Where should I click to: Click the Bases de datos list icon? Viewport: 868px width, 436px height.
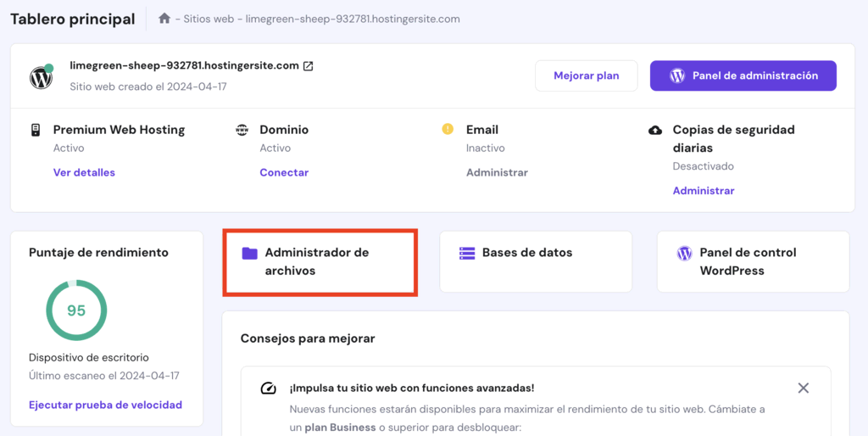pyautogui.click(x=467, y=253)
